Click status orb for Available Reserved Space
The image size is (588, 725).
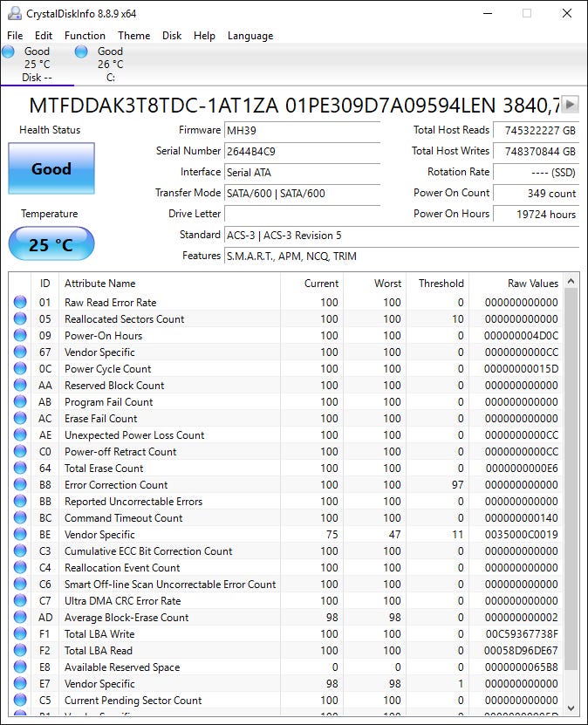pyautogui.click(x=20, y=667)
